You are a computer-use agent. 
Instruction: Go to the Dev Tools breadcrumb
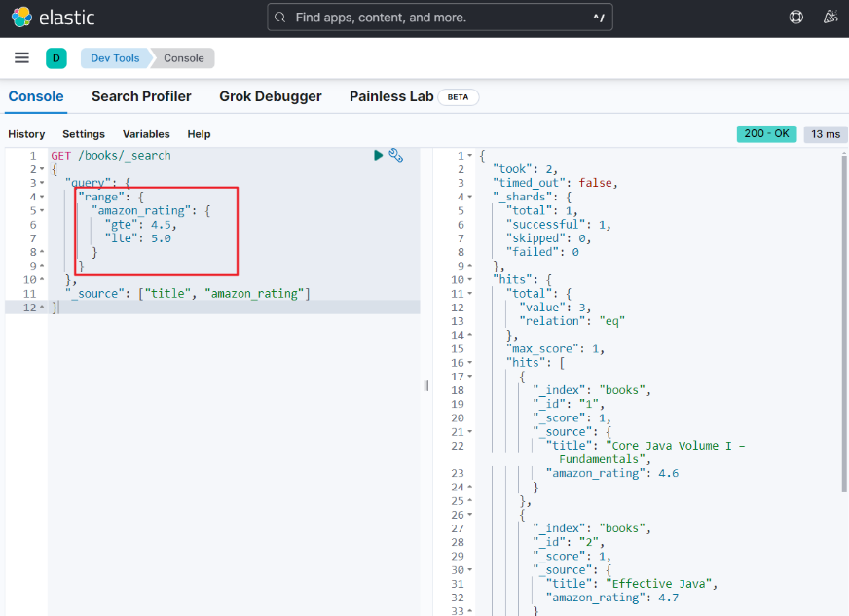115,58
